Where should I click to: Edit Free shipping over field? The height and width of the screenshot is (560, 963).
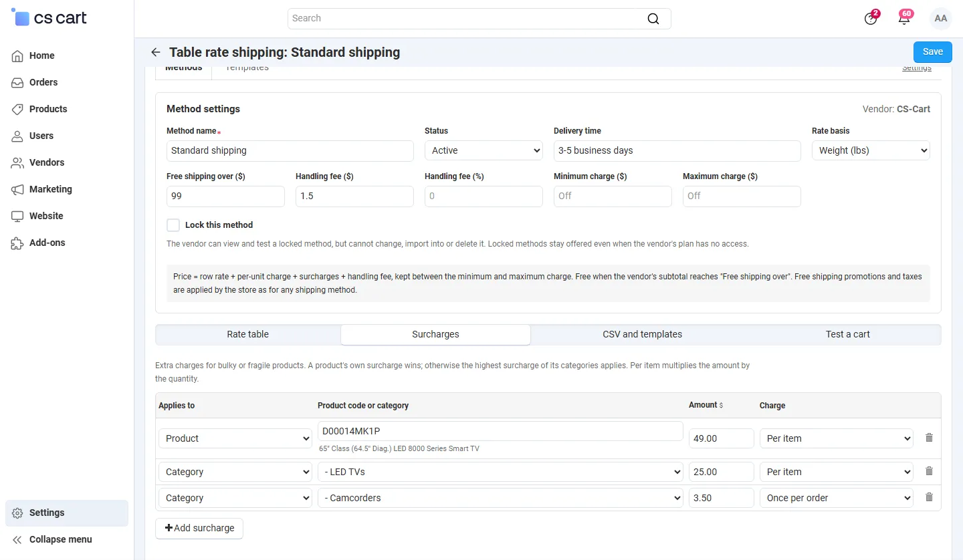[x=225, y=196]
